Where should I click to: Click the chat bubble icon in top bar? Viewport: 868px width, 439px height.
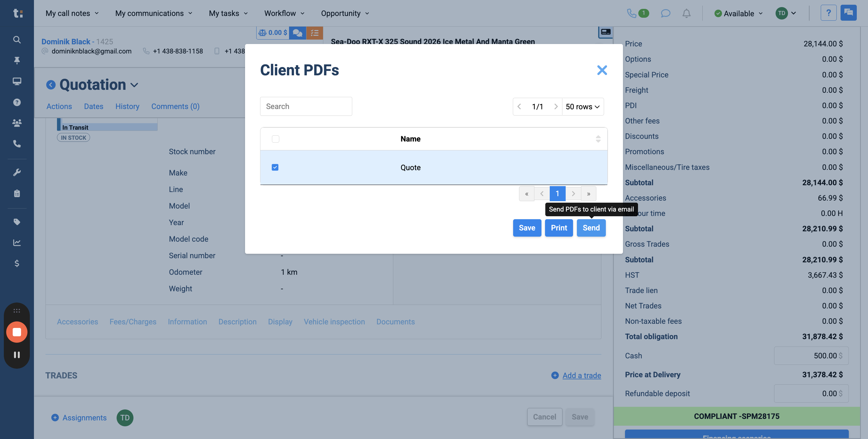click(x=665, y=14)
